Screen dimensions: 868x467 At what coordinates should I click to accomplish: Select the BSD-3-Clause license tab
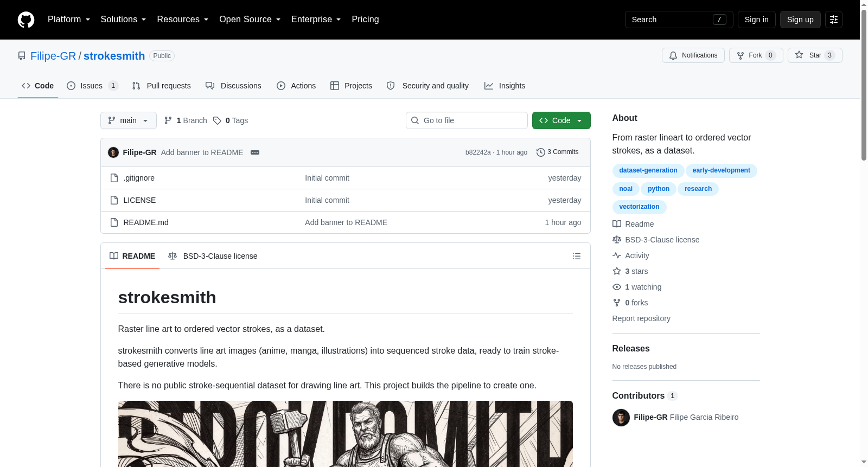coord(213,256)
